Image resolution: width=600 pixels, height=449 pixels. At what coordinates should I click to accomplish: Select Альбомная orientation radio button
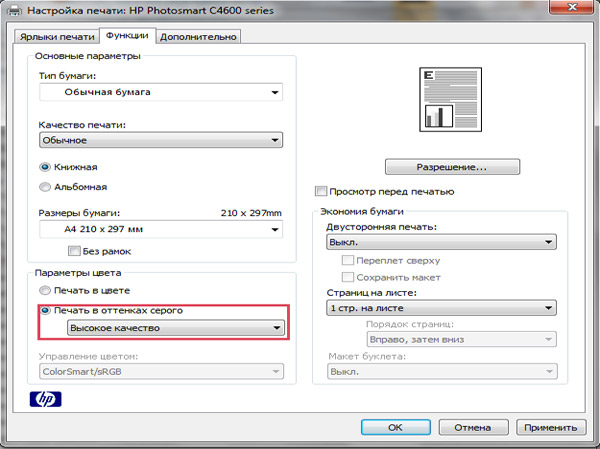point(45,187)
